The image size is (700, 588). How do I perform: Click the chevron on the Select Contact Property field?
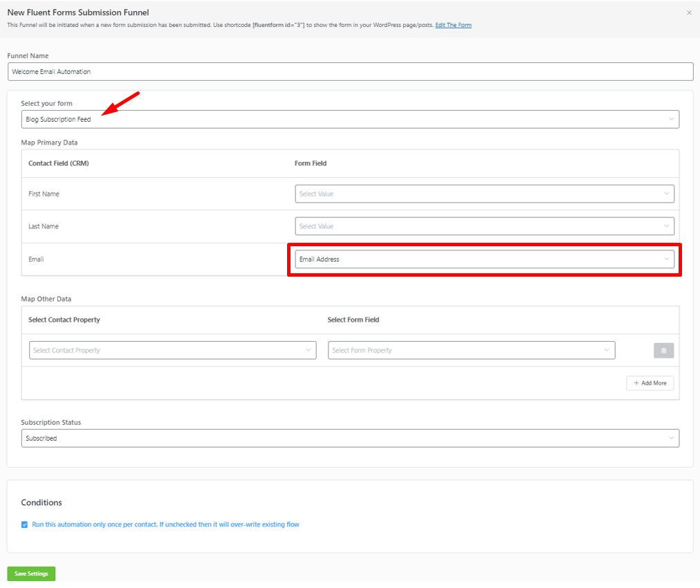[309, 350]
